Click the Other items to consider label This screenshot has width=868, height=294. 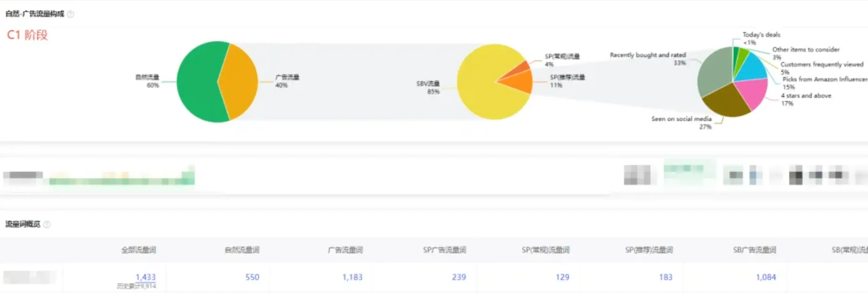coord(806,53)
